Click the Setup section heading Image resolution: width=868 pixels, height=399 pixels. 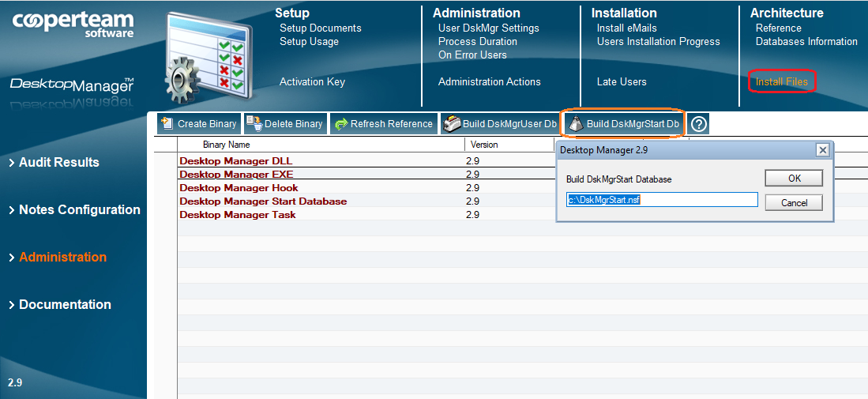pos(292,13)
